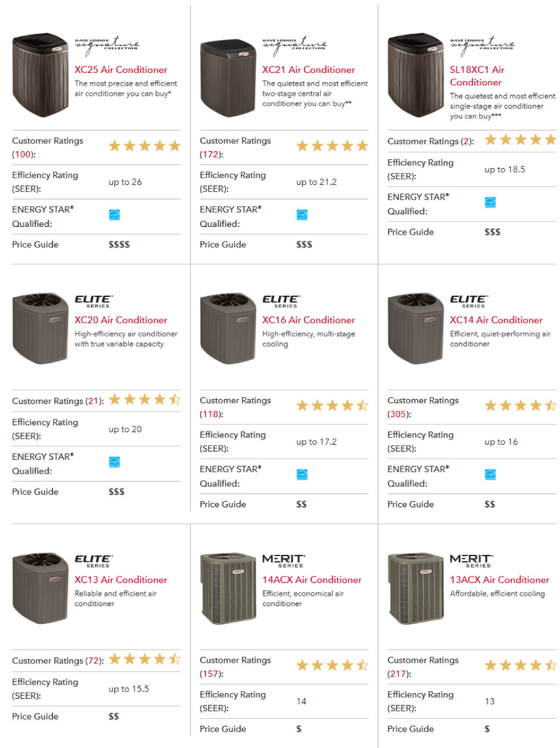The image size is (560, 748).
Task: Open the XC14 Air Conditioner link
Action: (x=496, y=320)
